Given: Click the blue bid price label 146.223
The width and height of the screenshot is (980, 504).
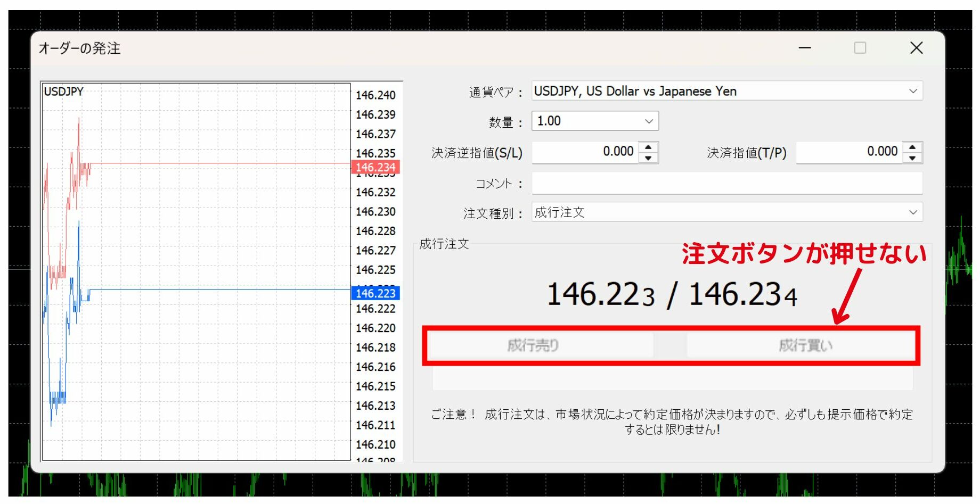Looking at the screenshot, I should coord(375,293).
